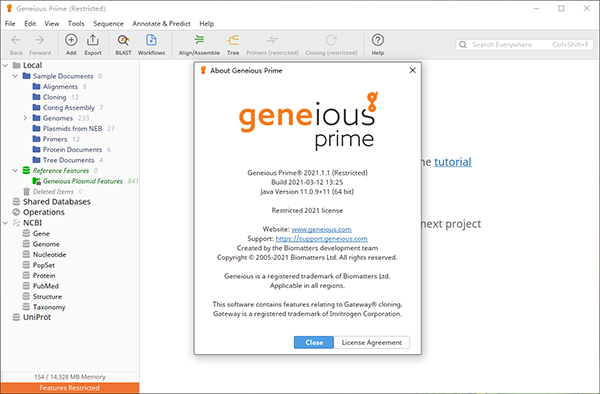Open the Cloning folder in tree
Viewport: 600px width, 394px height.
pos(54,97)
